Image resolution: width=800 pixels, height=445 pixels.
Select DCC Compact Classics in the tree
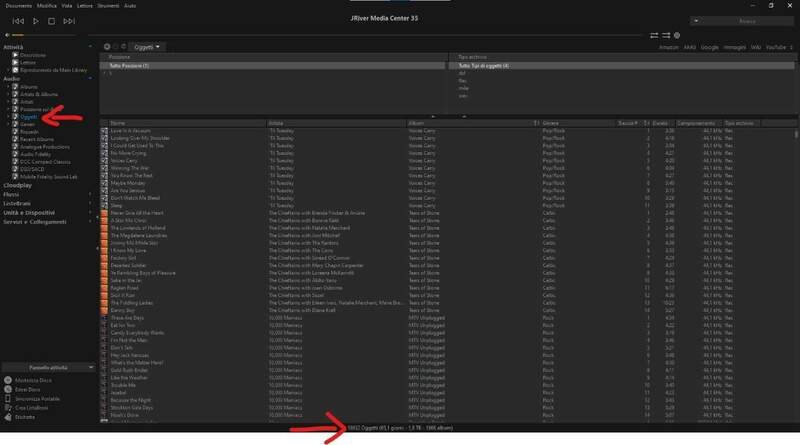pyautogui.click(x=45, y=162)
